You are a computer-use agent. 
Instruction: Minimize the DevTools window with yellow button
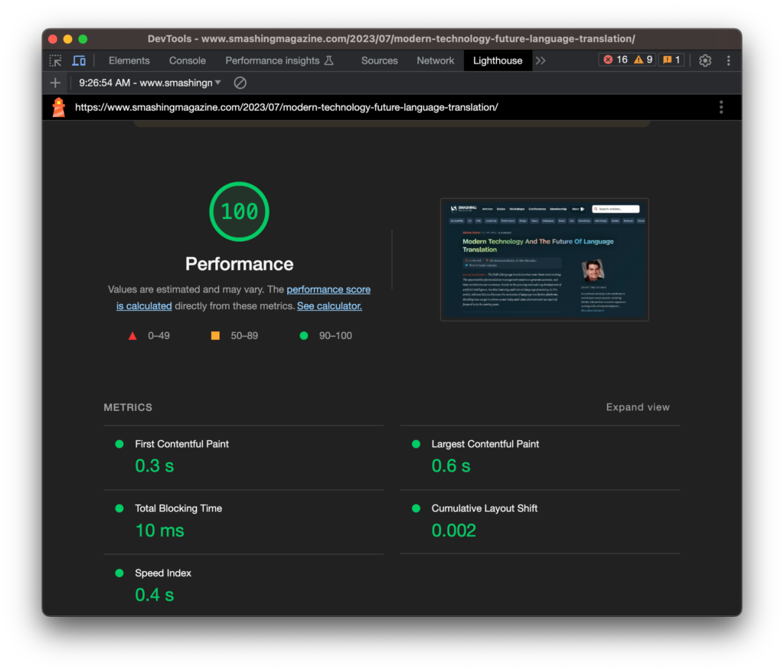coord(68,39)
